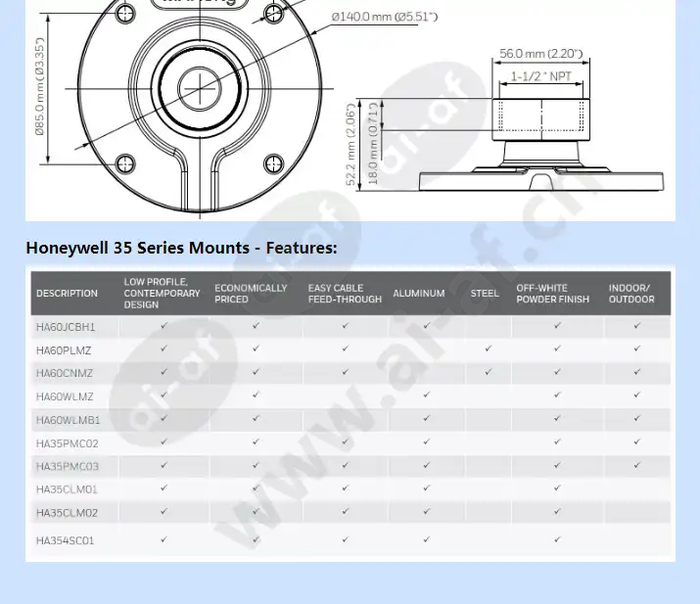Click the Aluminum checkmark in HA60JCBH1 row
Viewport: 700px width, 604px height.
click(426, 325)
